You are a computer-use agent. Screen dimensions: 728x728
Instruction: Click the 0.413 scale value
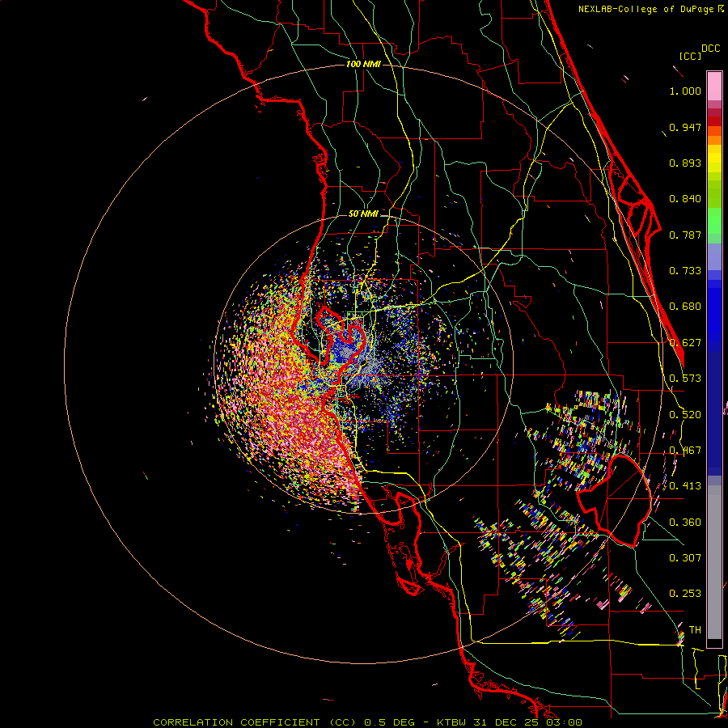(x=685, y=486)
